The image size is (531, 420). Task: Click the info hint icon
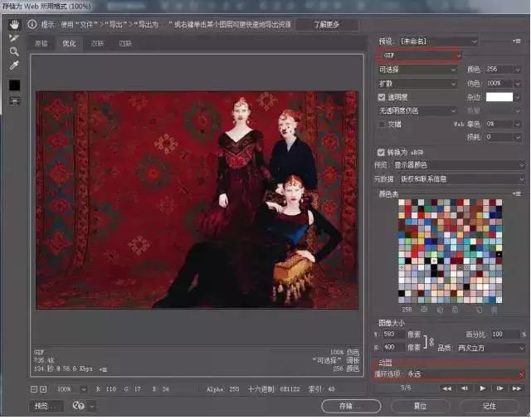(x=32, y=24)
